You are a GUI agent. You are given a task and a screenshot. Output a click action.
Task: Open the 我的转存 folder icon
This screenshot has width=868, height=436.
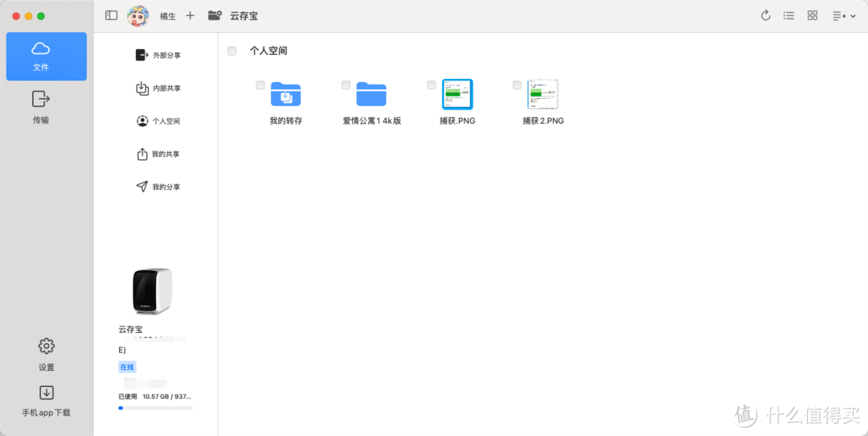click(285, 93)
